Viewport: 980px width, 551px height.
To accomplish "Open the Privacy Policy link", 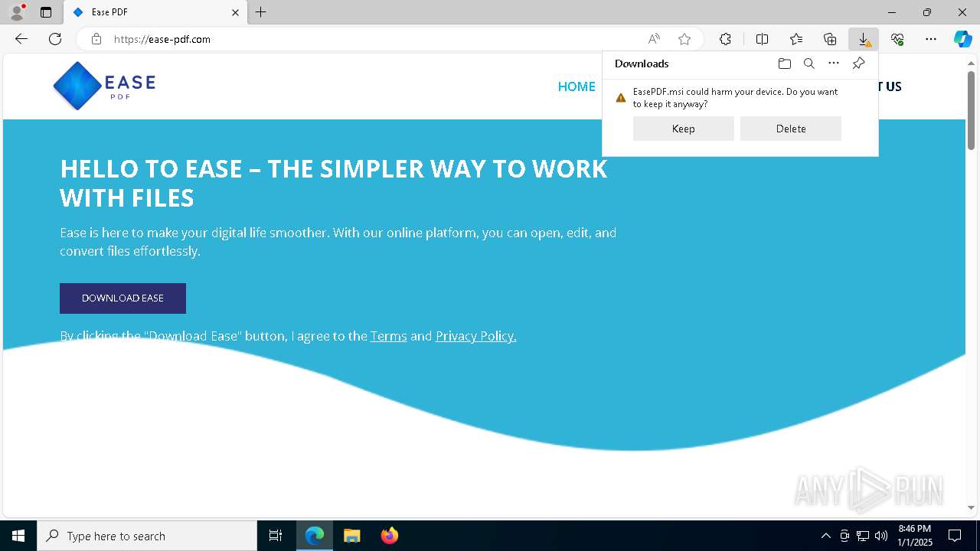I will (x=475, y=336).
